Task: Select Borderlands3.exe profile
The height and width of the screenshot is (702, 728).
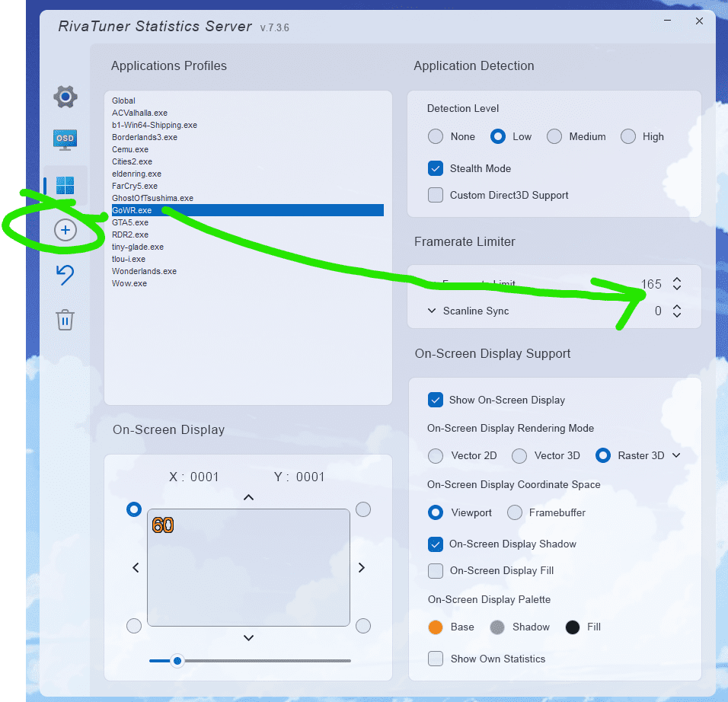Action: click(247, 137)
